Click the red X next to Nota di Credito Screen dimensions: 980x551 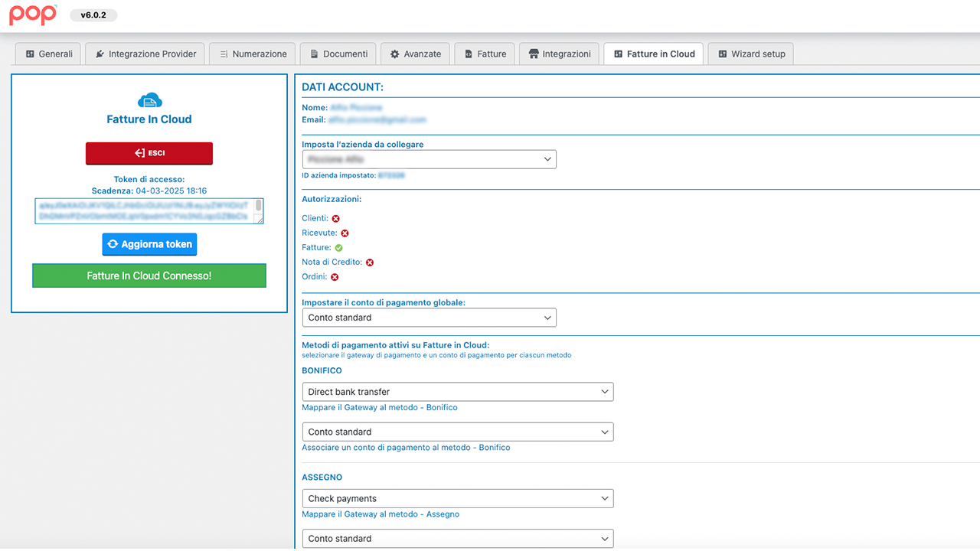(370, 262)
